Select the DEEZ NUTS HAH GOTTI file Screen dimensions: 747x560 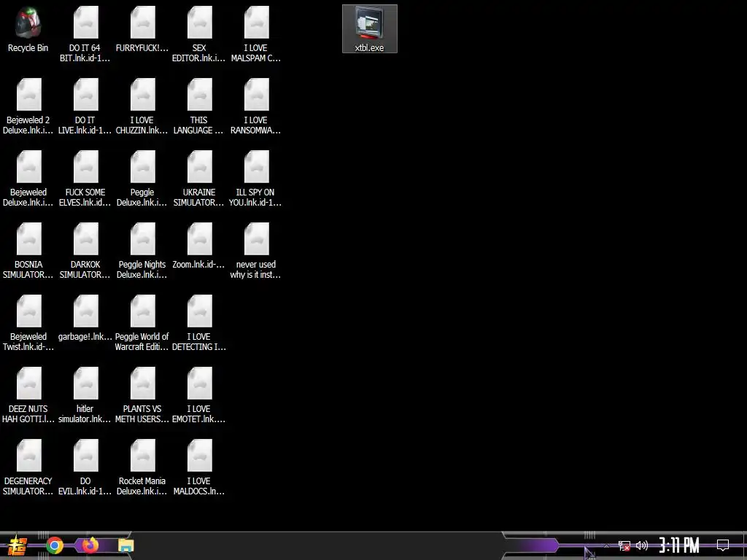[28, 396]
